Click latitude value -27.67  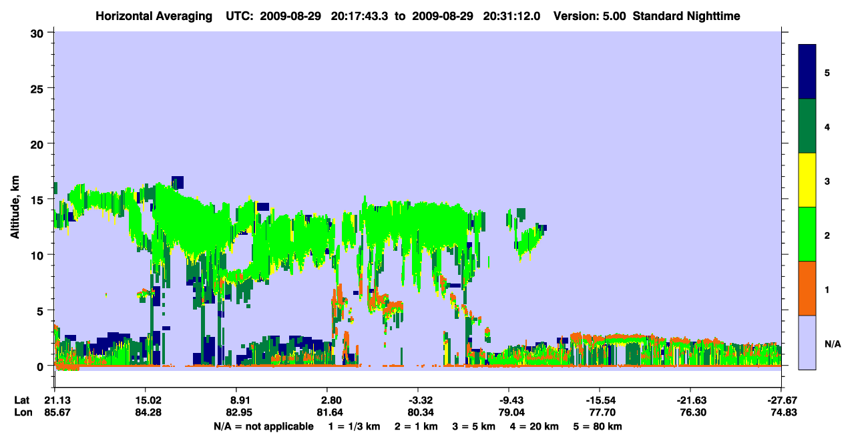781,400
